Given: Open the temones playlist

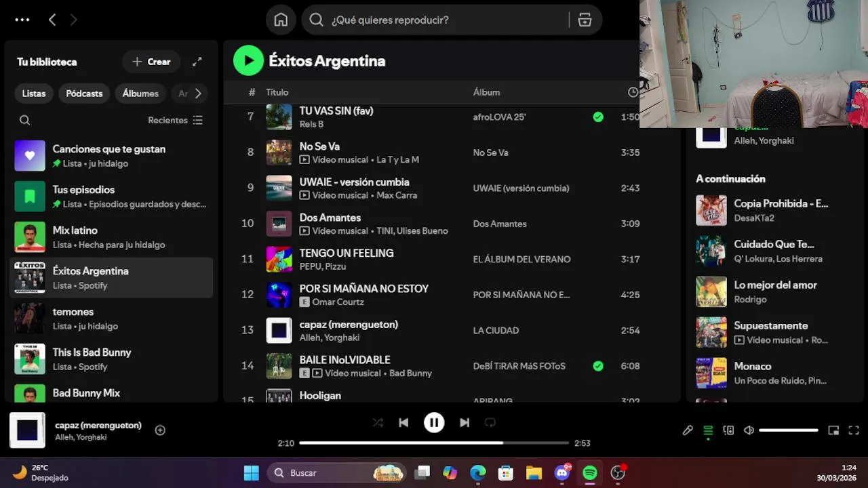Looking at the screenshot, I should (x=111, y=319).
